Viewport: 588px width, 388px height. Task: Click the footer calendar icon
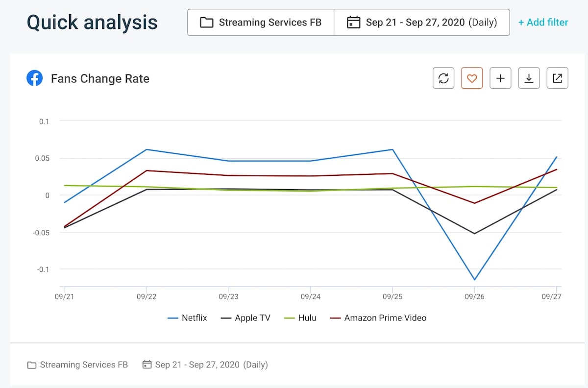(x=147, y=364)
